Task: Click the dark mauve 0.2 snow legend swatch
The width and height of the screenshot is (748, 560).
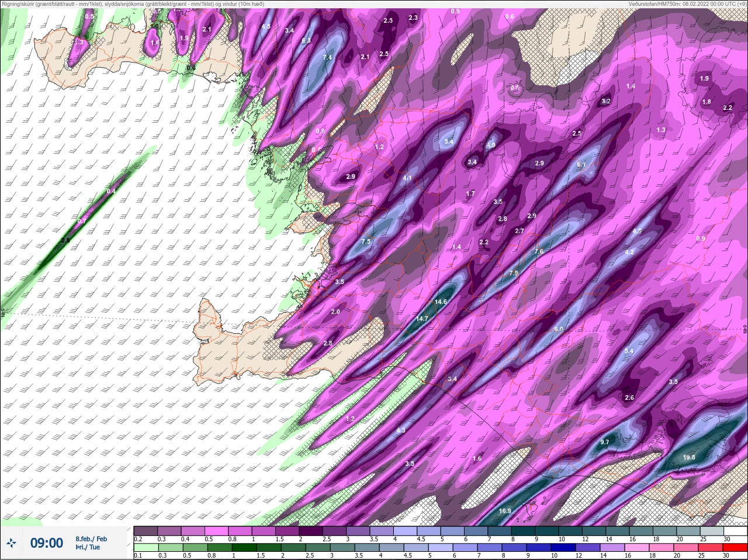Action: [x=146, y=531]
